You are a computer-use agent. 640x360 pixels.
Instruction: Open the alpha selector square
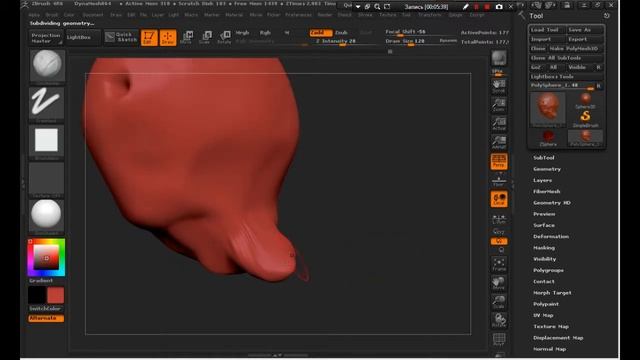pos(46,140)
